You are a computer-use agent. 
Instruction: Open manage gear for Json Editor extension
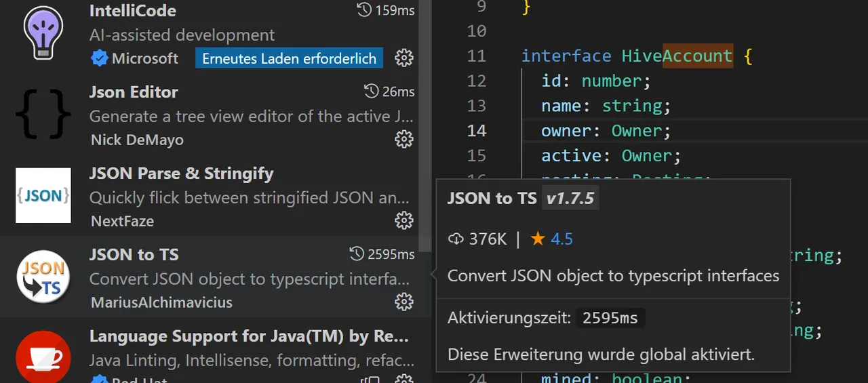click(404, 140)
